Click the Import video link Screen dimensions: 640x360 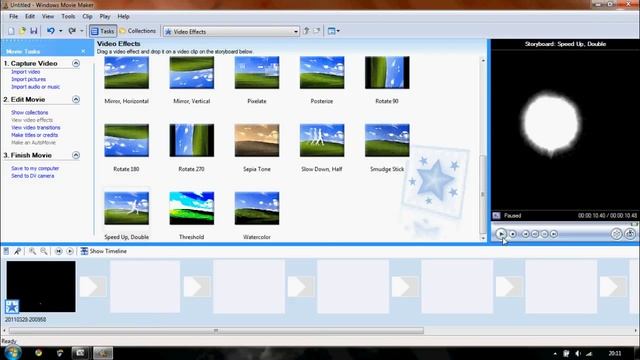tap(25, 72)
